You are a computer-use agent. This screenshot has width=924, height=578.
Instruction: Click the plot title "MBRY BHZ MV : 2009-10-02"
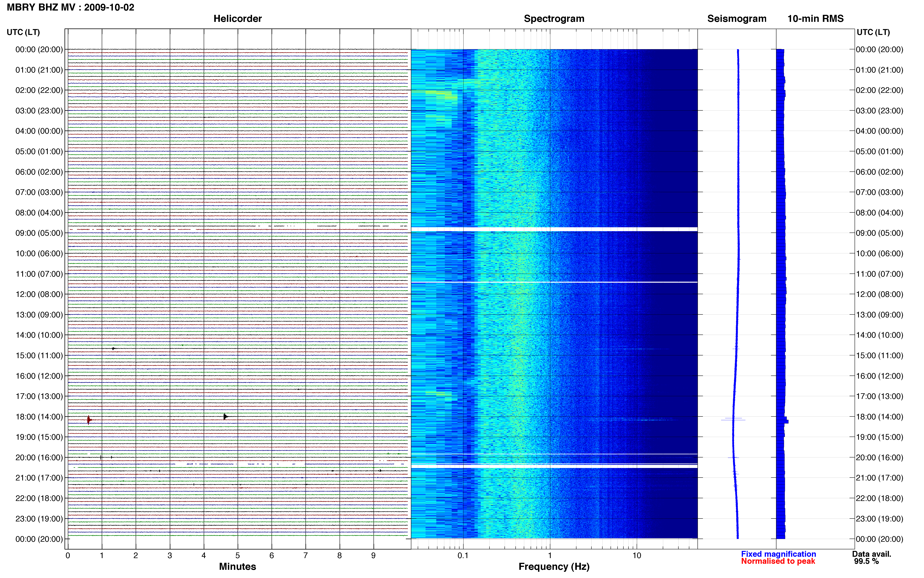click(71, 7)
